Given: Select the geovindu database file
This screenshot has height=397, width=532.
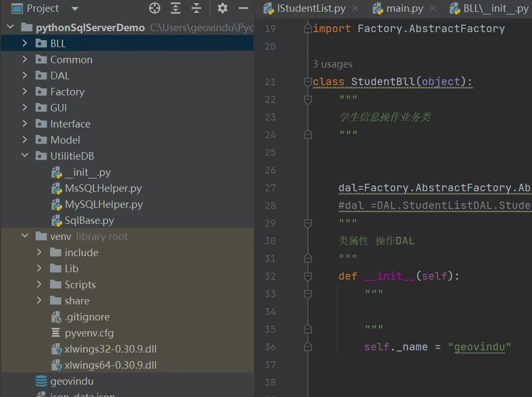Looking at the screenshot, I should [72, 381].
